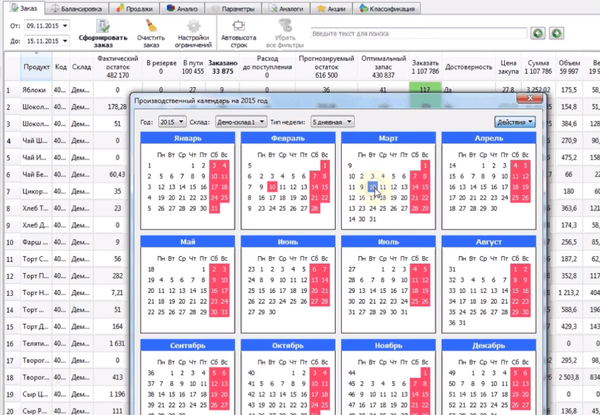Viewport: 600px width, 415px height.
Task: Select day 31 in Январь calendar
Action: coord(214,208)
